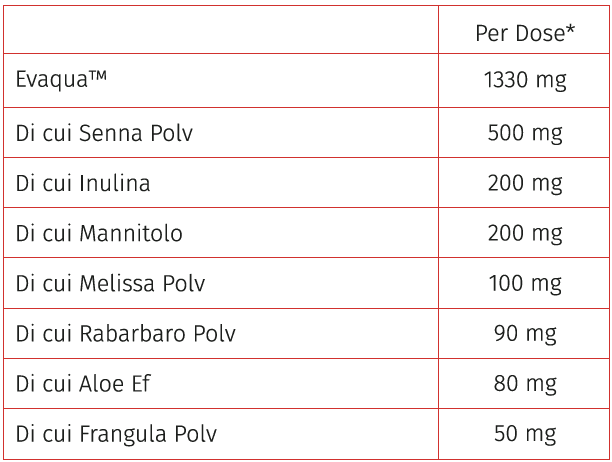Image resolution: width=612 pixels, height=462 pixels.
Task: Click the 90 mg Rabarbaro value
Action: pos(525,334)
